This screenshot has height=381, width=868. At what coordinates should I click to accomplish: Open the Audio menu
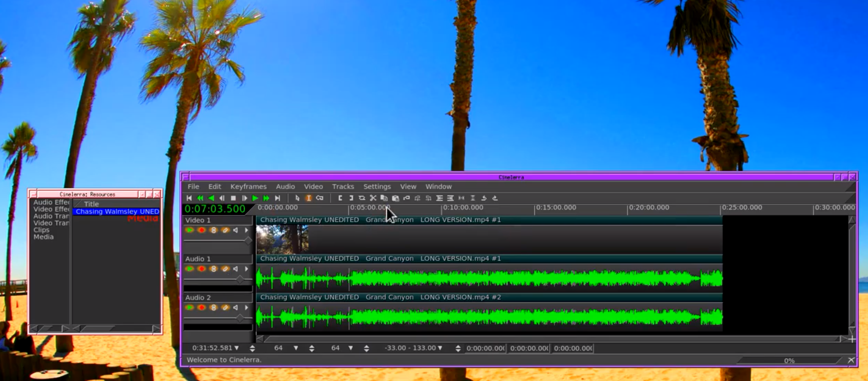pos(285,187)
